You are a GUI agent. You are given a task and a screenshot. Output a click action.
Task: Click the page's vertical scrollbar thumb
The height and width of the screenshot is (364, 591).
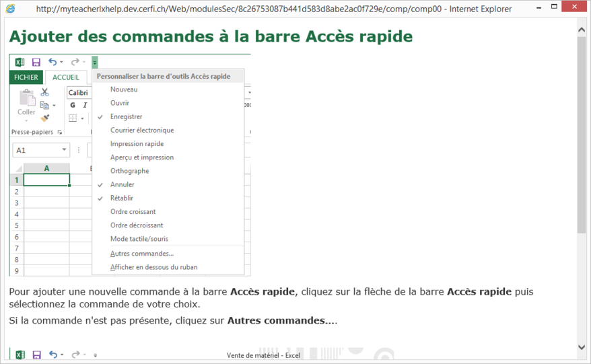582,135
